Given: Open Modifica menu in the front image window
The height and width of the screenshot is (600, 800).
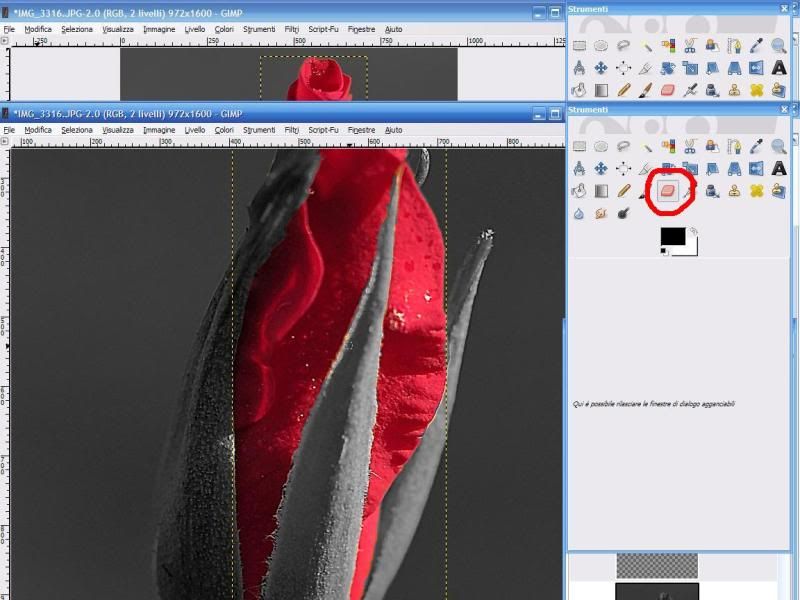Looking at the screenshot, I should coord(38,130).
